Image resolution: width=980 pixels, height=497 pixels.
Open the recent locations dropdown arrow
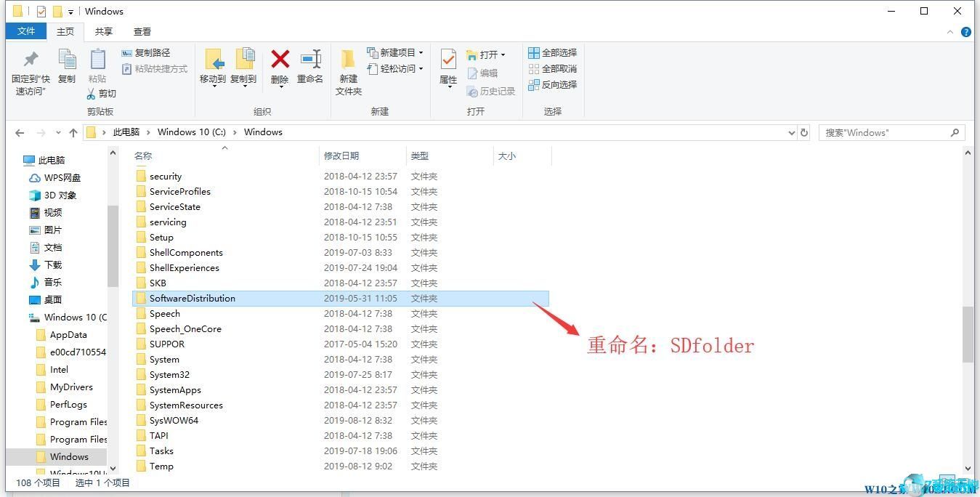[58, 133]
